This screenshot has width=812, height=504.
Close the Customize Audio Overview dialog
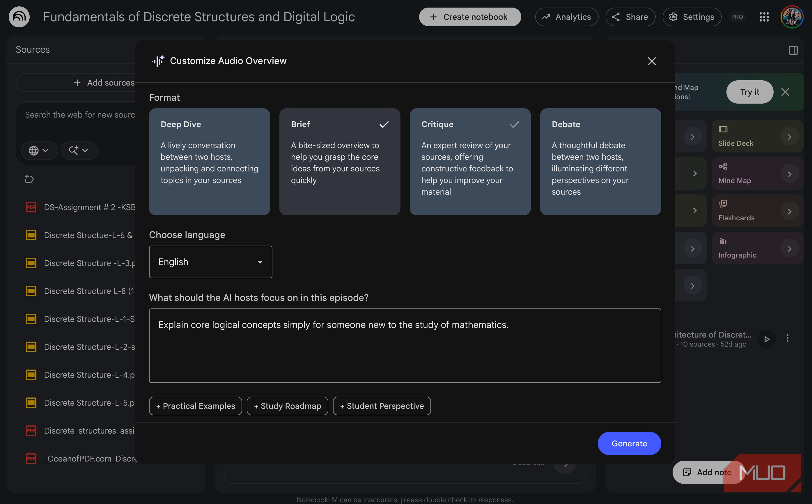tap(652, 61)
